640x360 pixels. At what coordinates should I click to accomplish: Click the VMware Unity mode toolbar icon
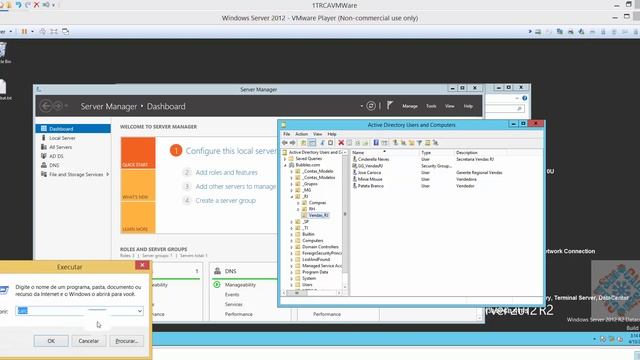pos(65,31)
